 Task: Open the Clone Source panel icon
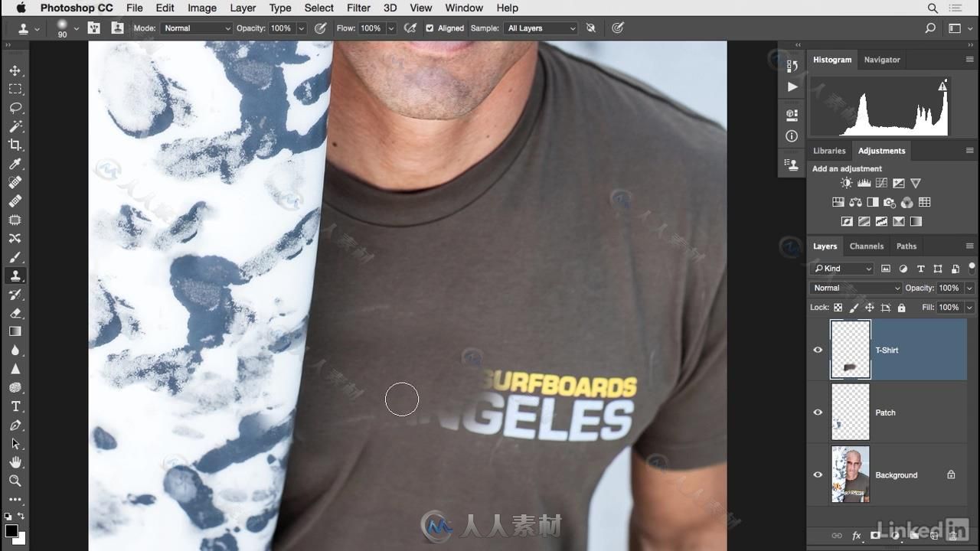[792, 165]
